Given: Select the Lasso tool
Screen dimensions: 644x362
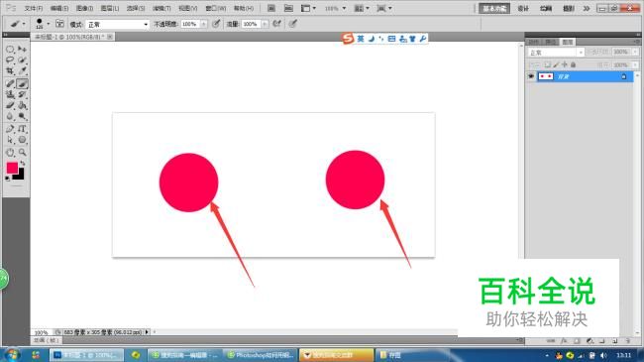Looking at the screenshot, I should pos(10,60).
